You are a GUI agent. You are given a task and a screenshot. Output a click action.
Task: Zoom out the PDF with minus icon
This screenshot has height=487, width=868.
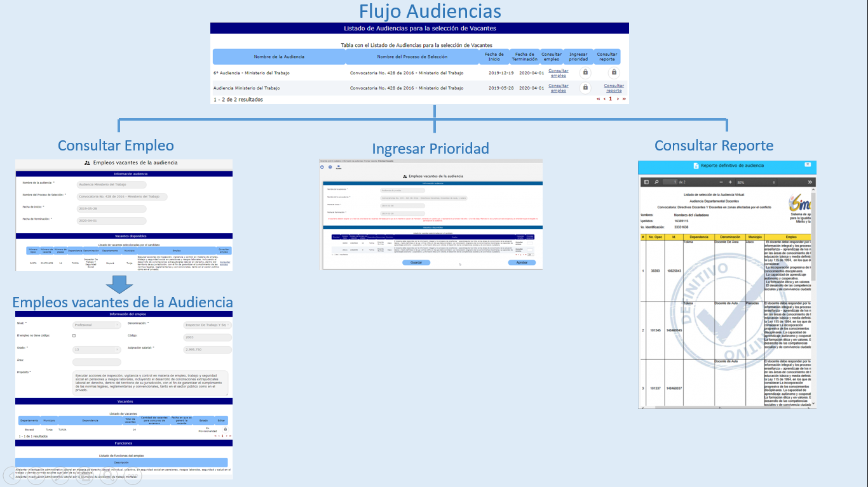[x=721, y=182]
